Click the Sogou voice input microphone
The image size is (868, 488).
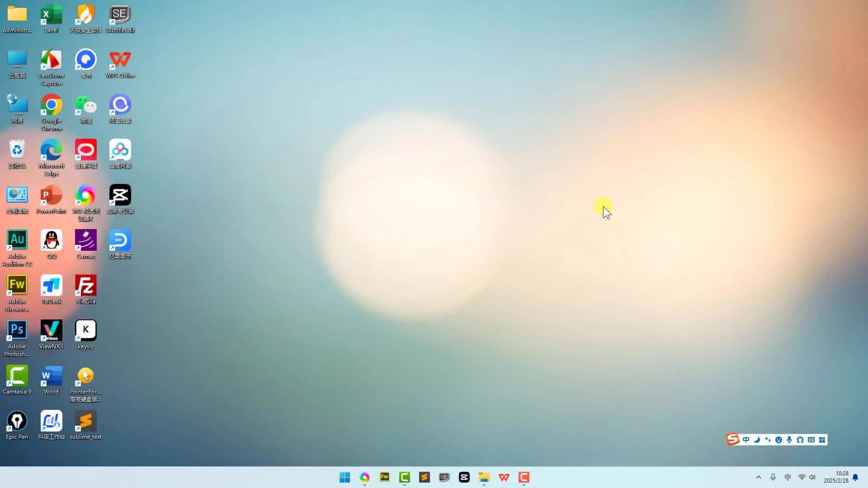pos(789,440)
